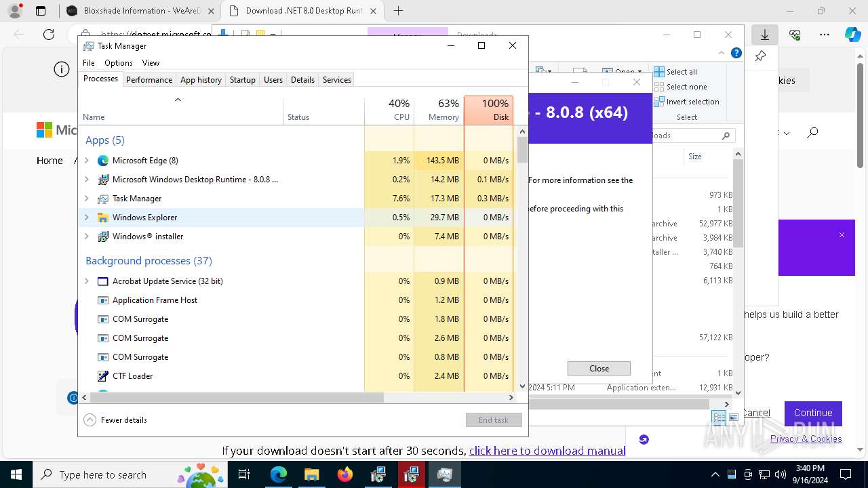868x488 pixels.
Task: Click Task Manager horizontal scrollbar
Action: pyautogui.click(x=236, y=398)
